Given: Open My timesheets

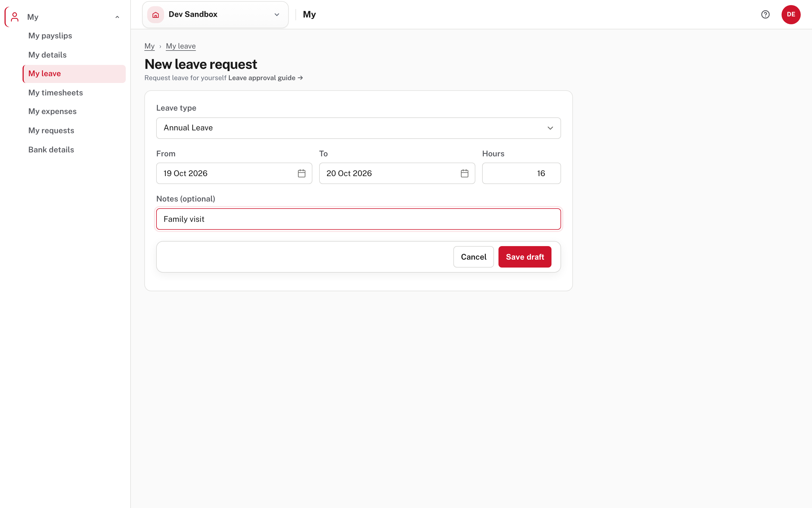Looking at the screenshot, I should click(x=55, y=93).
